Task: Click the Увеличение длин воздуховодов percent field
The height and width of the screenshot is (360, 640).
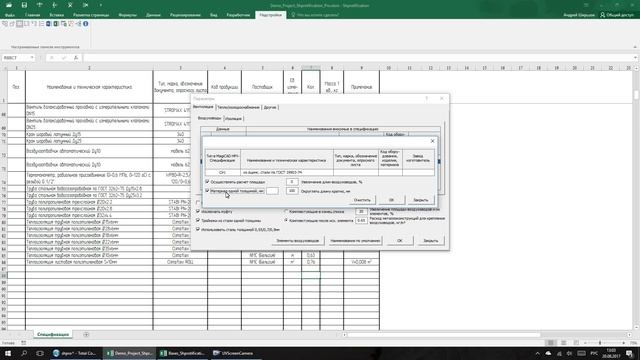Action: (292, 182)
